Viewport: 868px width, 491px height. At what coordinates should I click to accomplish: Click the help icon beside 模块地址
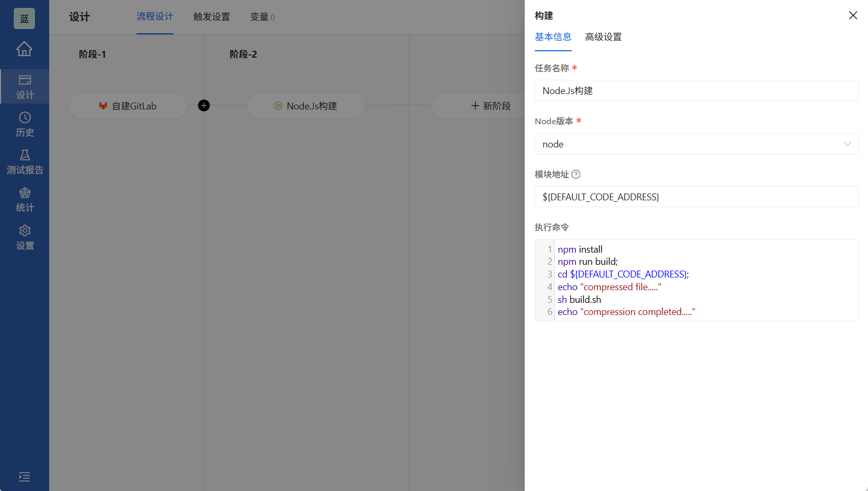click(x=577, y=174)
